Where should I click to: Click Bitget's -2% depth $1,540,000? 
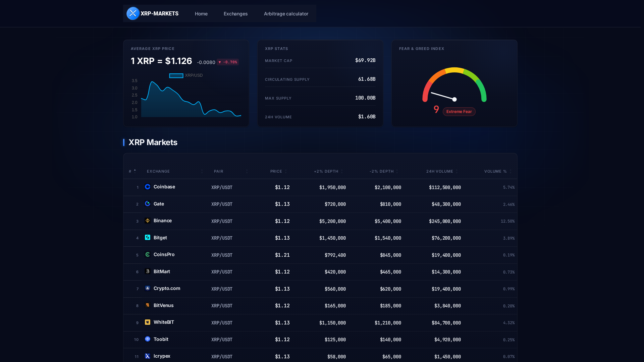[x=388, y=238]
